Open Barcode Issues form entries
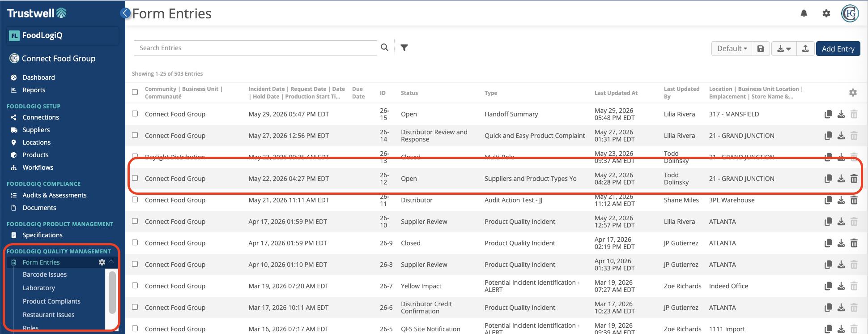This screenshot has width=868, height=334. click(45, 274)
